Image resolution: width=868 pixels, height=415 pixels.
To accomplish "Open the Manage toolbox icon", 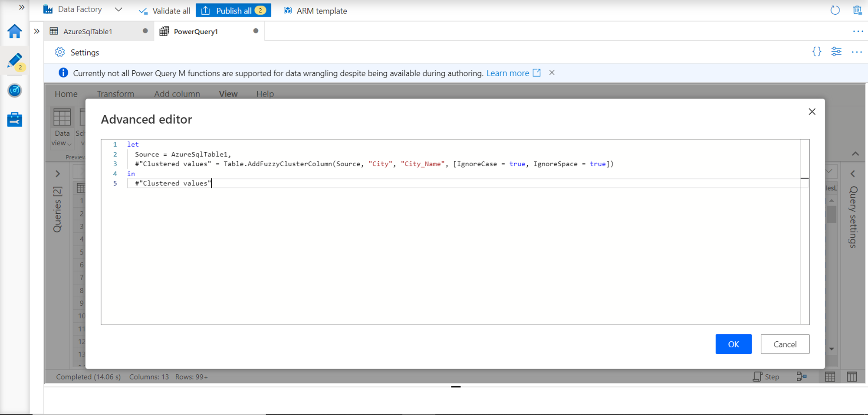I will click(14, 120).
